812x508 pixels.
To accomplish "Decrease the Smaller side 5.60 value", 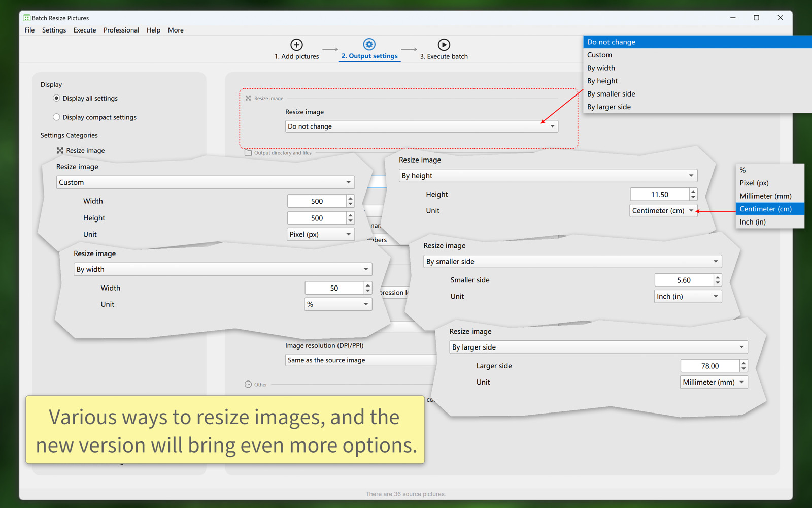I will 718,283.
